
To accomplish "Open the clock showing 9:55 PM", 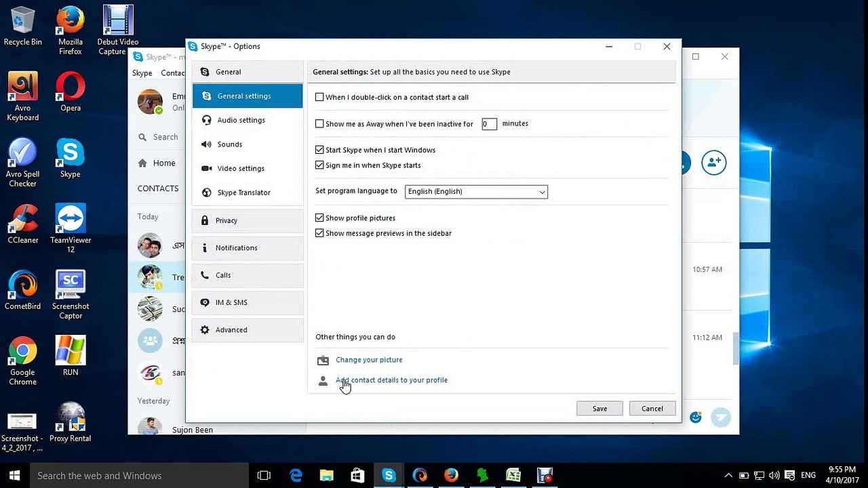I will coord(843,475).
